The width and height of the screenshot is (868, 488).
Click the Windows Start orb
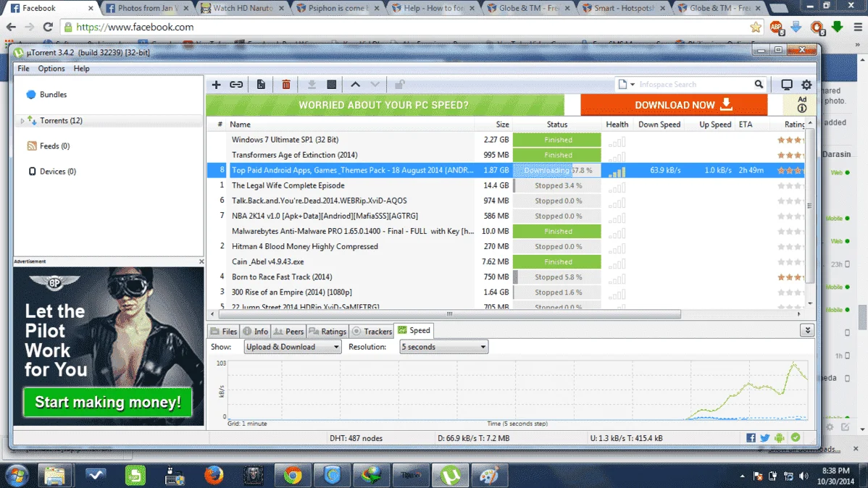click(x=17, y=475)
